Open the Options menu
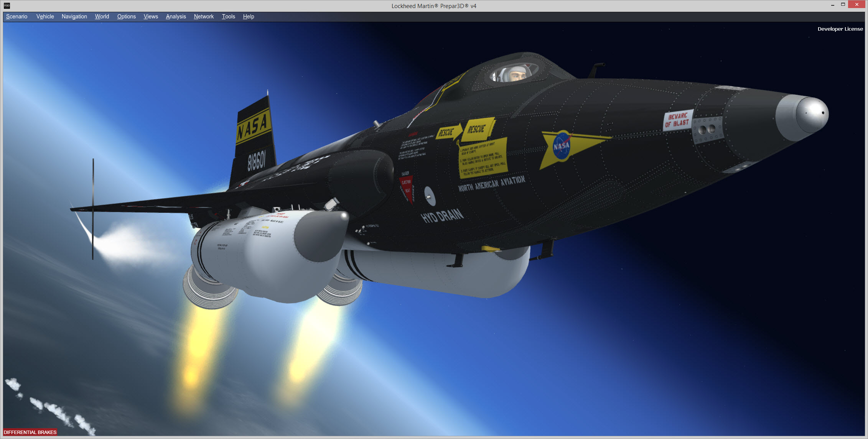Screen dimensions: 868x439 point(126,16)
